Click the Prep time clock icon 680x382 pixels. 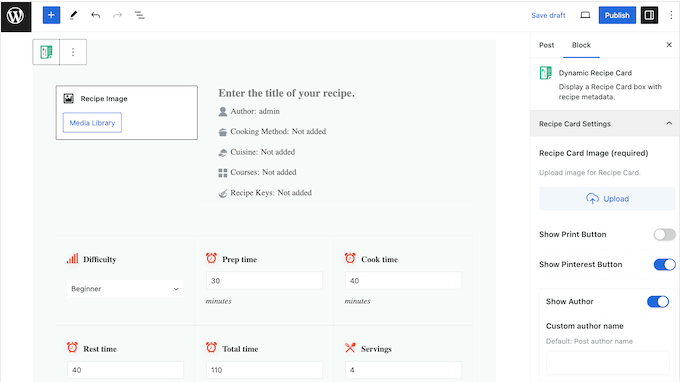(x=211, y=258)
